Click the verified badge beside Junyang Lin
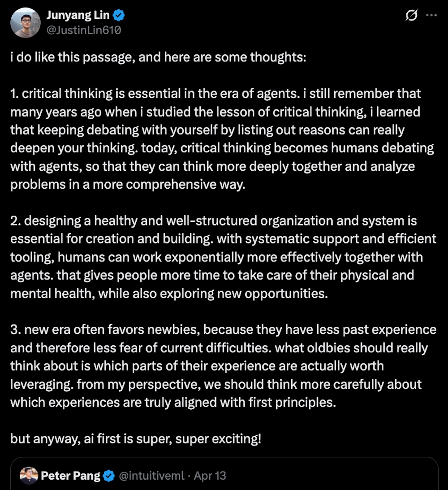Viewport: 448px width, 490px height. pyautogui.click(x=119, y=16)
